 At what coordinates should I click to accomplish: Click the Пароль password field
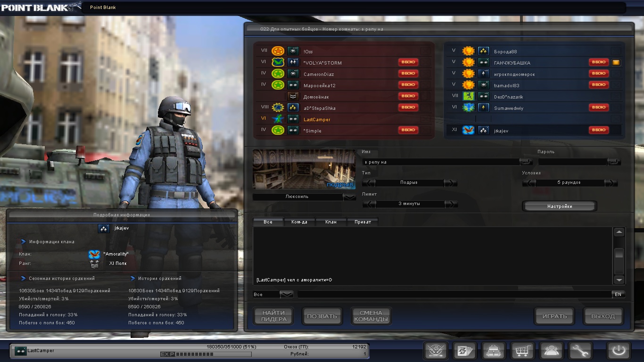coord(573,162)
